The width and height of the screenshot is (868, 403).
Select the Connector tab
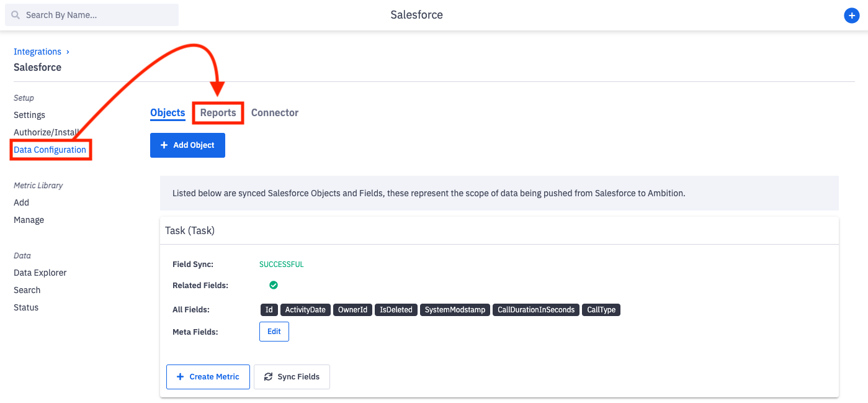click(275, 112)
